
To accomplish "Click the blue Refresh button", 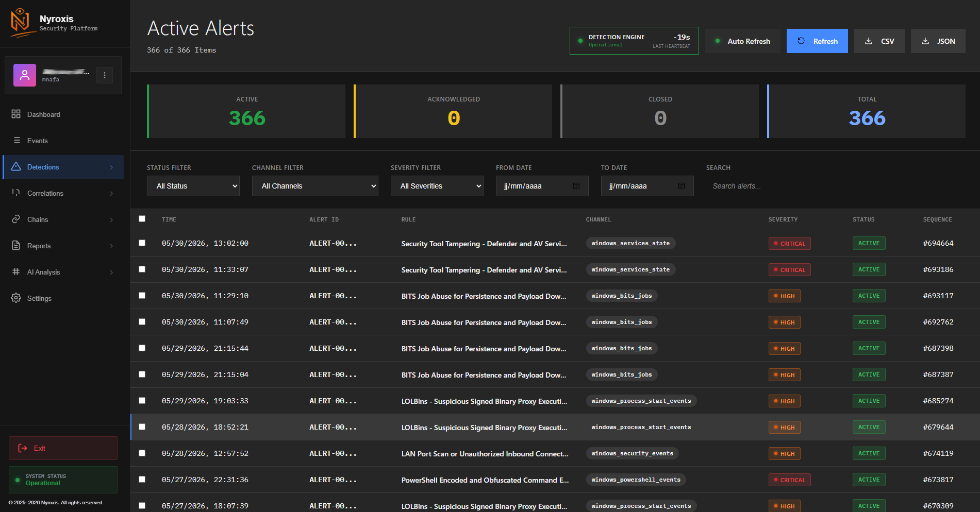I will click(817, 41).
